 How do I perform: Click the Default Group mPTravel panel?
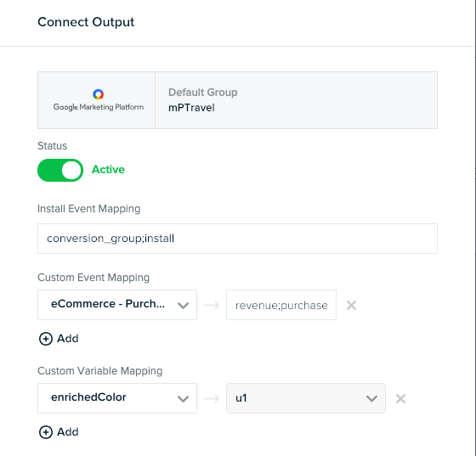coord(296,100)
